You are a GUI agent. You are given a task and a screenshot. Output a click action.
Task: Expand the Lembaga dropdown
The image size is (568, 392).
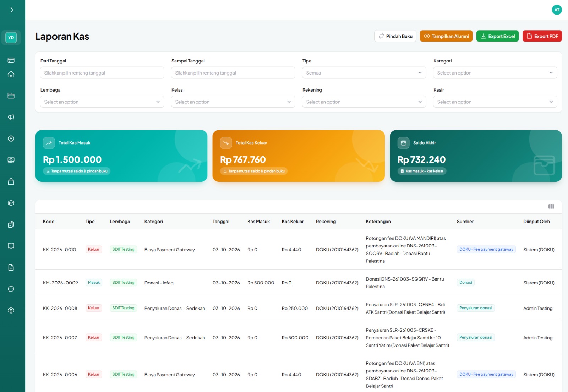coord(102,102)
